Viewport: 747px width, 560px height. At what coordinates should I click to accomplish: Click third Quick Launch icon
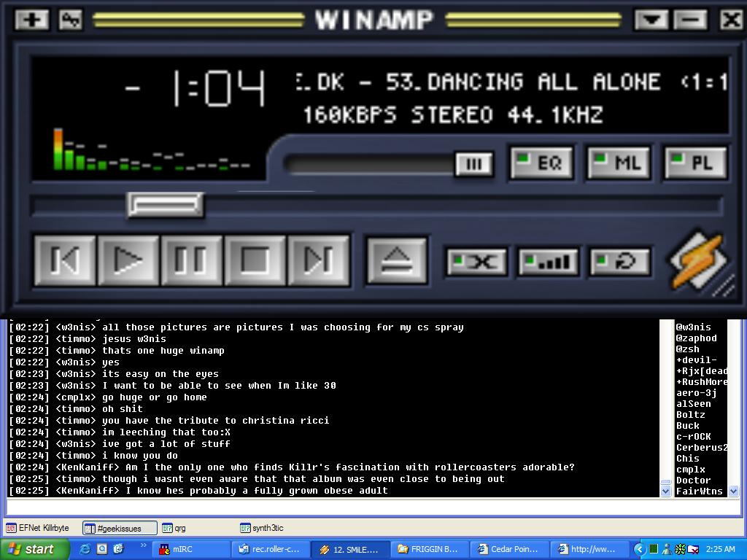(118, 549)
